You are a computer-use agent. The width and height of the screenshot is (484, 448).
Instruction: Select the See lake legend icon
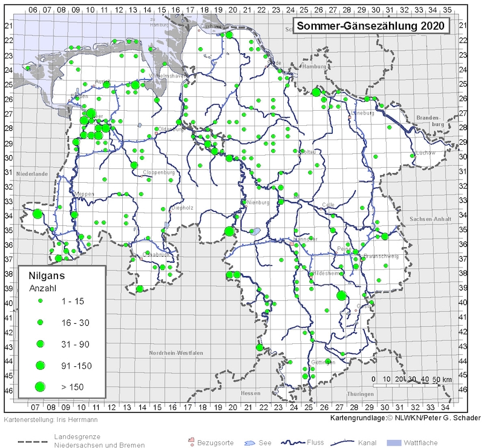coord(249,442)
